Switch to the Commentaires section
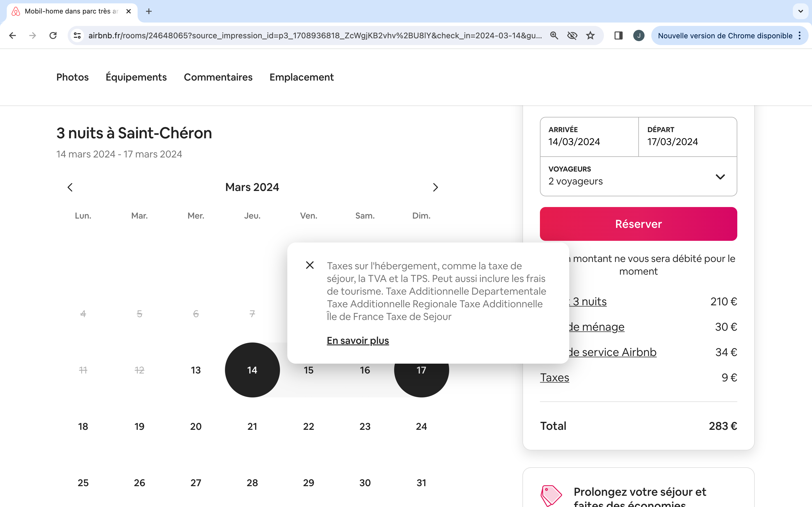Screen dimensions: 812x507 coord(218,77)
